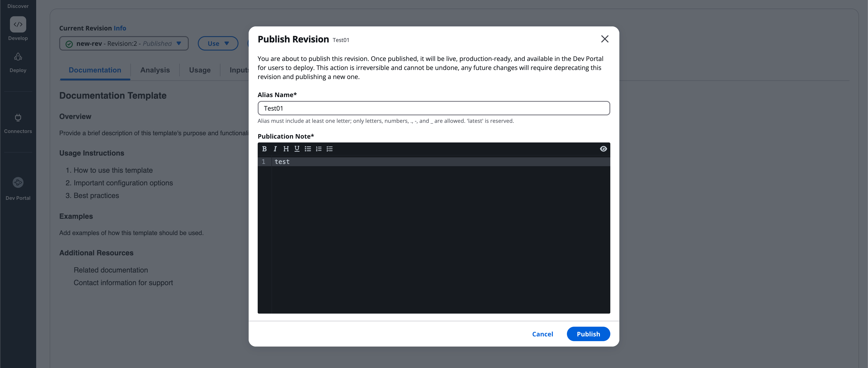Insert a bulleted list in the note editor
Image resolution: width=868 pixels, height=368 pixels.
(308, 149)
